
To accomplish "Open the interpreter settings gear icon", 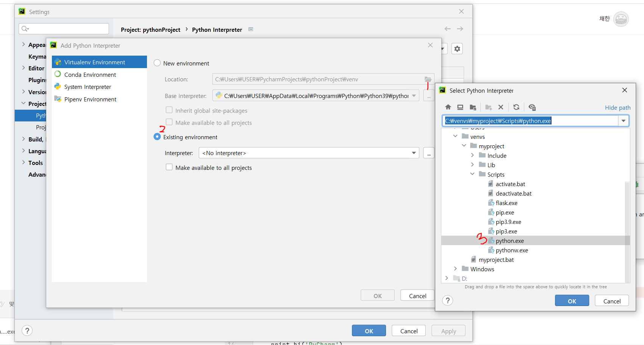I will click(457, 49).
